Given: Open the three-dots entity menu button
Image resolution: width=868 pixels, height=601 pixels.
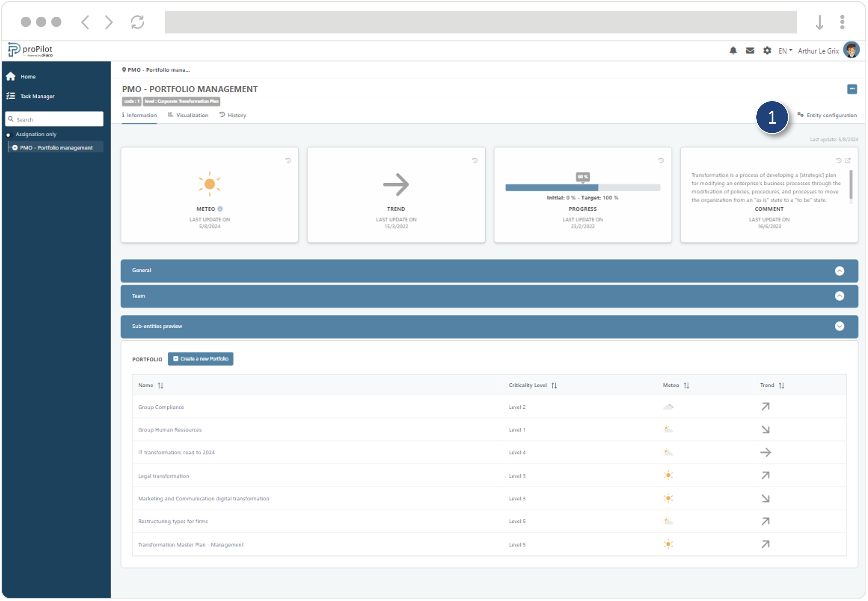Looking at the screenshot, I should point(852,89).
